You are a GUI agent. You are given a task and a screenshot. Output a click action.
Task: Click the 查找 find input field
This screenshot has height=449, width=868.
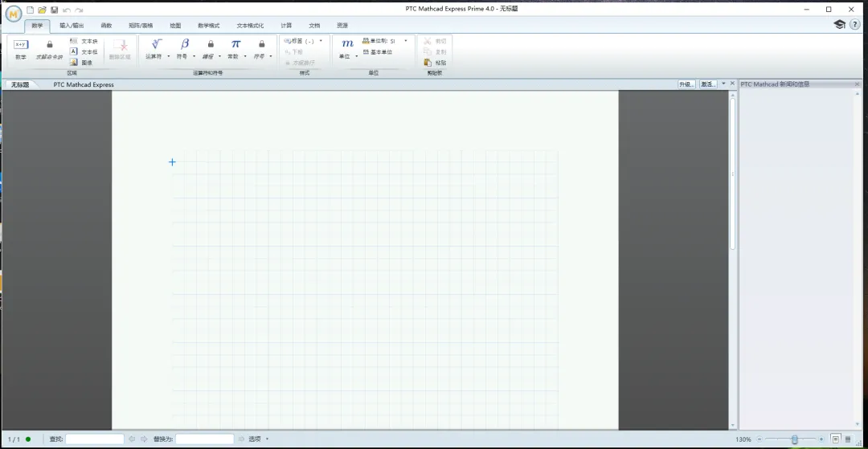(95, 439)
